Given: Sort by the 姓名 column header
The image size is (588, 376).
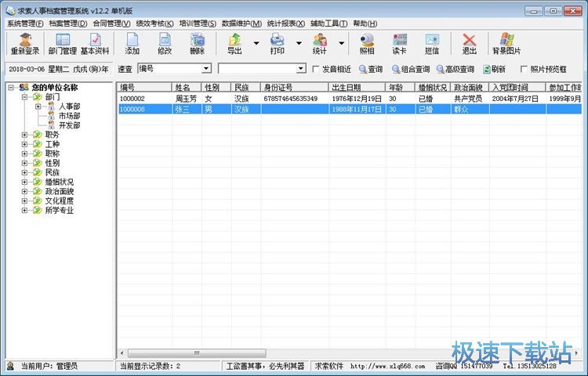Looking at the screenshot, I should 187,88.
